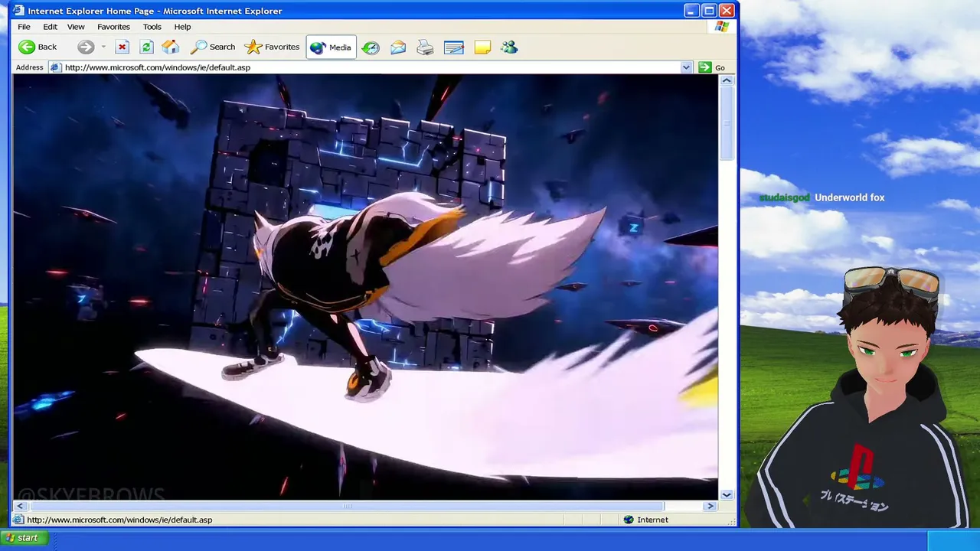
Task: Open the Mail envelope icon
Action: pos(398,47)
